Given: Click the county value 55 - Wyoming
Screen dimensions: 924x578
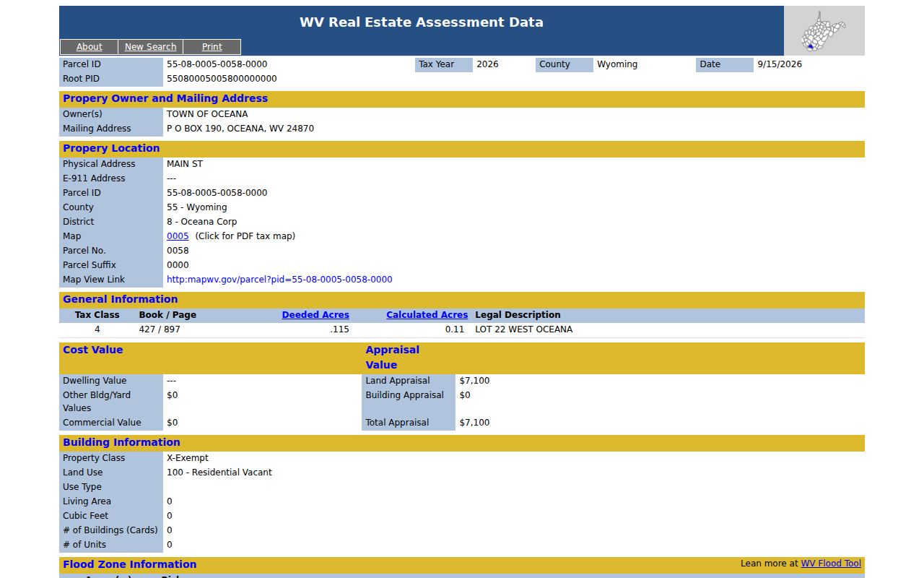Looking at the screenshot, I should coord(196,207).
